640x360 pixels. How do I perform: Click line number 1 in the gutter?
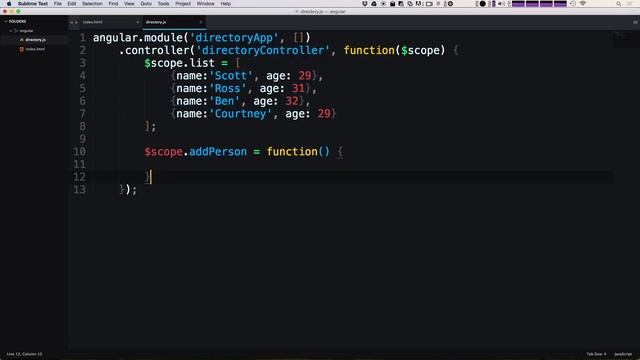(82, 38)
